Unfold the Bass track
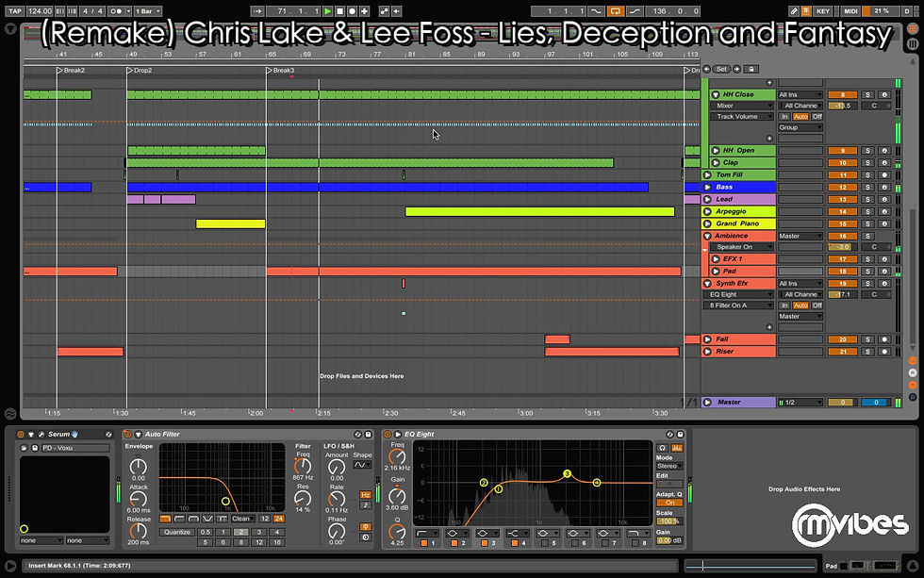Image resolution: width=924 pixels, height=578 pixels. pos(707,187)
